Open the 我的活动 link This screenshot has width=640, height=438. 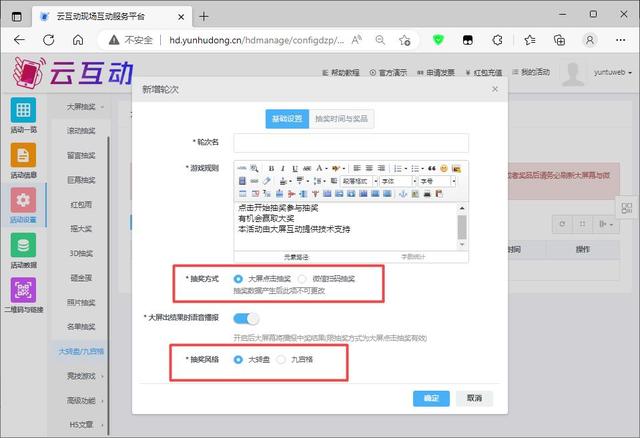[x=531, y=72]
